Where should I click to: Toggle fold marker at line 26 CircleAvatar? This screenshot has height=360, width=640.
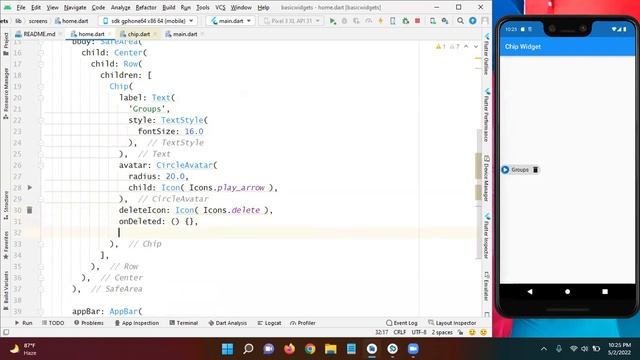pyautogui.click(x=41, y=165)
